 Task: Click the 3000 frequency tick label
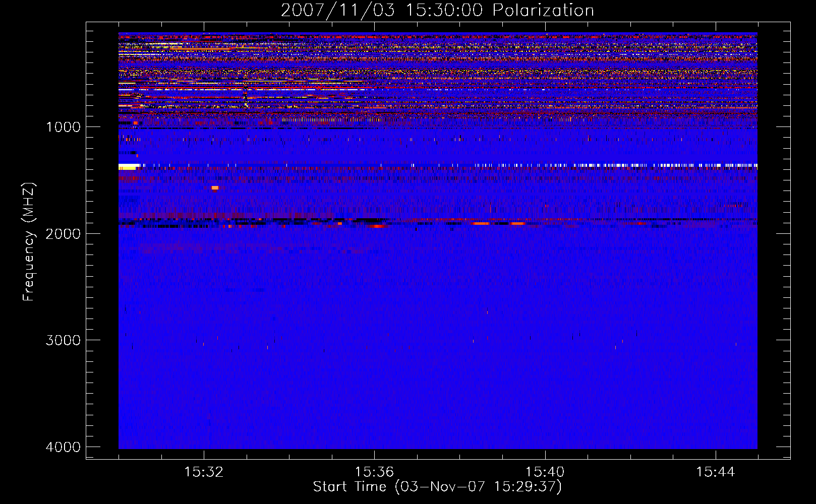click(63, 340)
